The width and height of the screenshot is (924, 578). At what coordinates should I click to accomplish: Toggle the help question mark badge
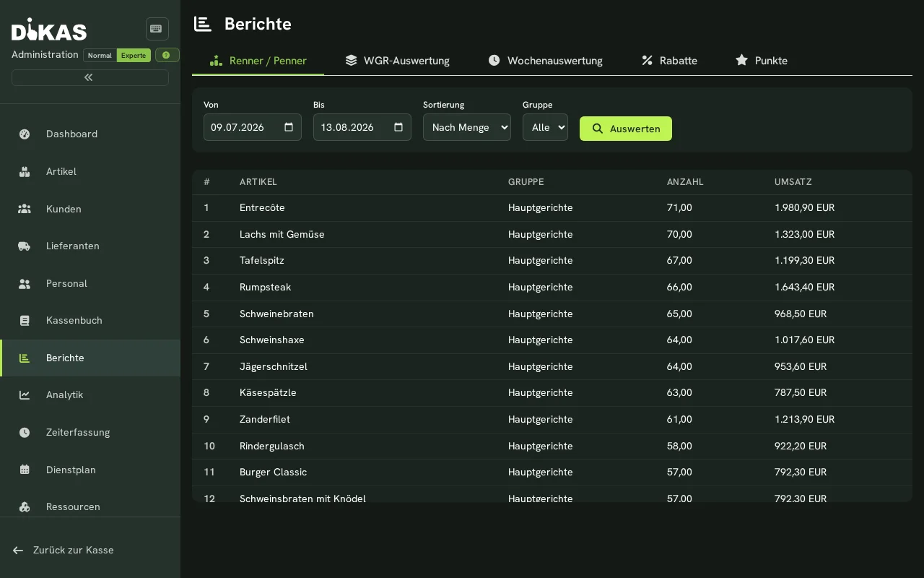coord(167,55)
